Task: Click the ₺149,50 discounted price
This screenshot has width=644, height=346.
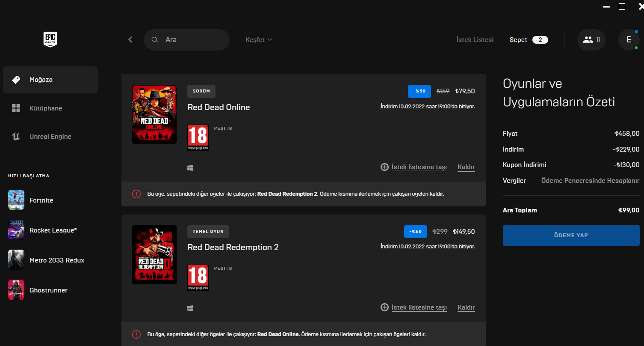Action: click(464, 232)
